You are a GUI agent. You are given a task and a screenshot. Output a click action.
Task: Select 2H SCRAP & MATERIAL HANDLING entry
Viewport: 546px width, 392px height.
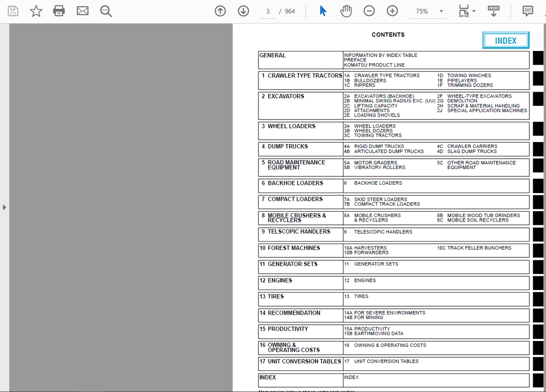click(478, 106)
